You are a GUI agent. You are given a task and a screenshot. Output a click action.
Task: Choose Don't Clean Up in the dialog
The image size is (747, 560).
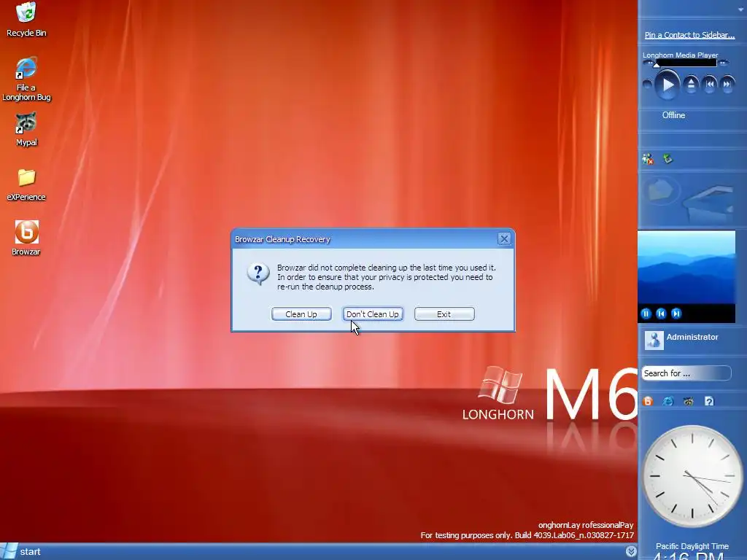click(x=373, y=314)
